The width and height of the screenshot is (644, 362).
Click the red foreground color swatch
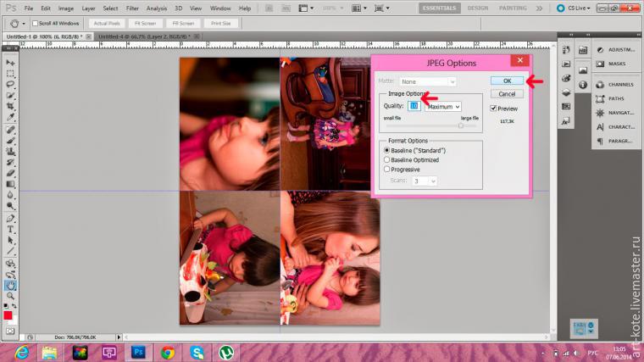click(8, 316)
